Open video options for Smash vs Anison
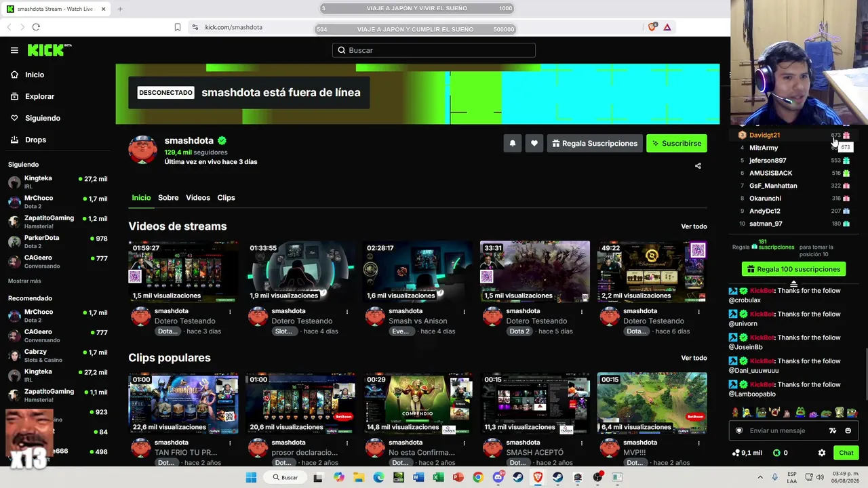This screenshot has width=868, height=488. click(465, 312)
